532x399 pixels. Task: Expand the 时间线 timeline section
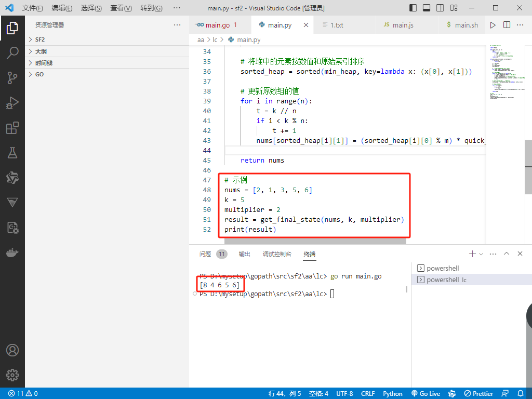(x=107, y=63)
